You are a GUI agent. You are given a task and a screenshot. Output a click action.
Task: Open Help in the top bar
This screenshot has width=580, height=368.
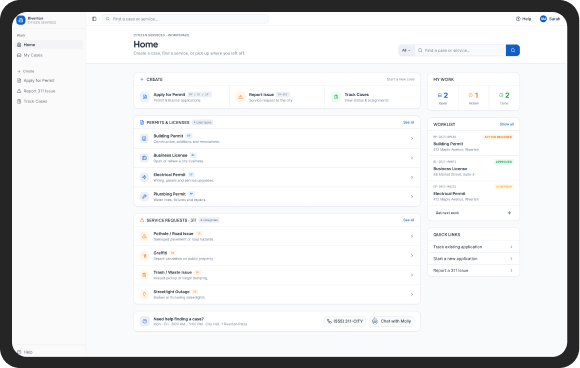tap(523, 19)
